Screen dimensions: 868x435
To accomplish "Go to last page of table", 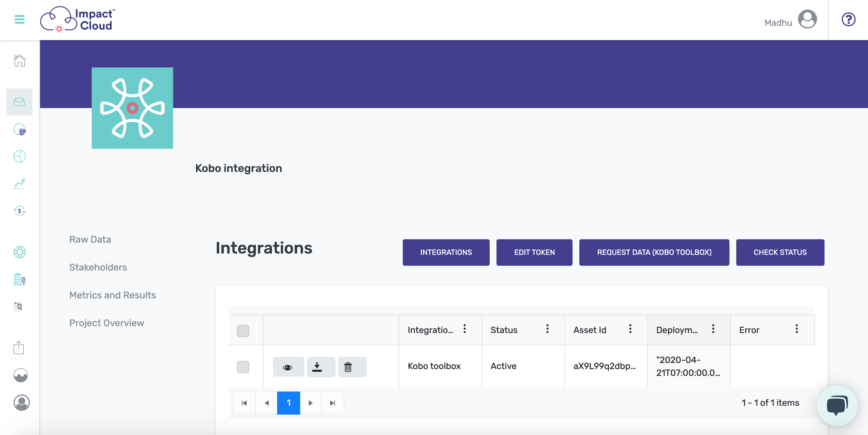I will (333, 403).
